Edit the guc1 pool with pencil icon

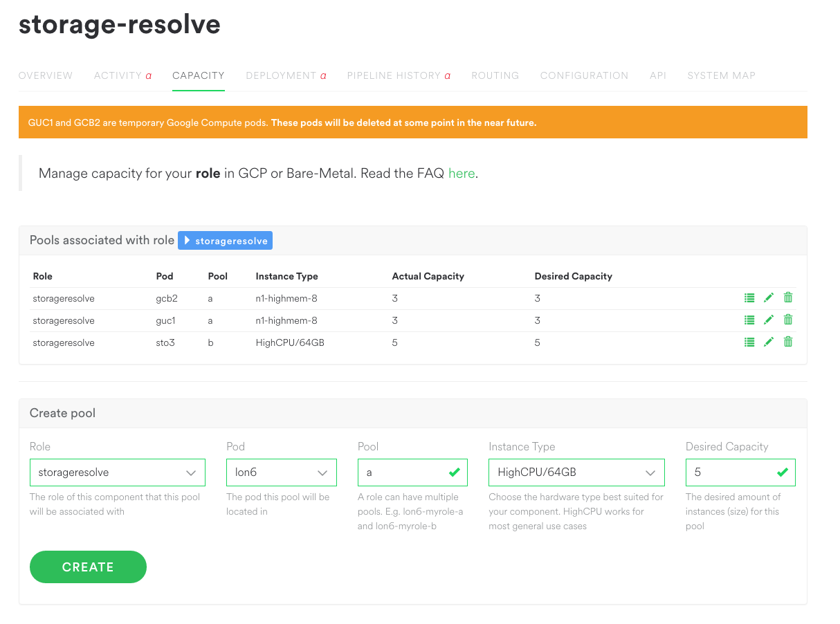pyautogui.click(x=769, y=320)
